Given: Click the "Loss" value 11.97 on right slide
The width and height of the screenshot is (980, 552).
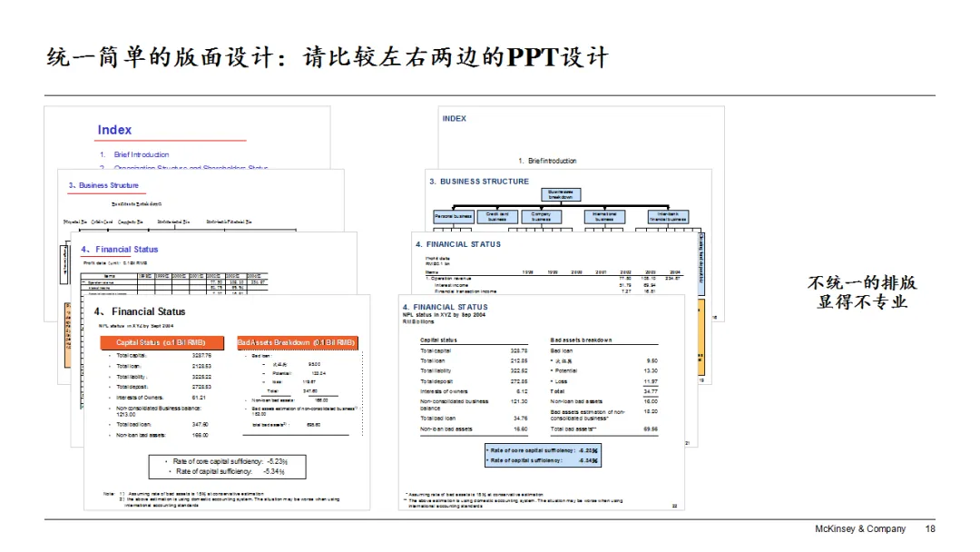Looking at the screenshot, I should click(x=651, y=381).
